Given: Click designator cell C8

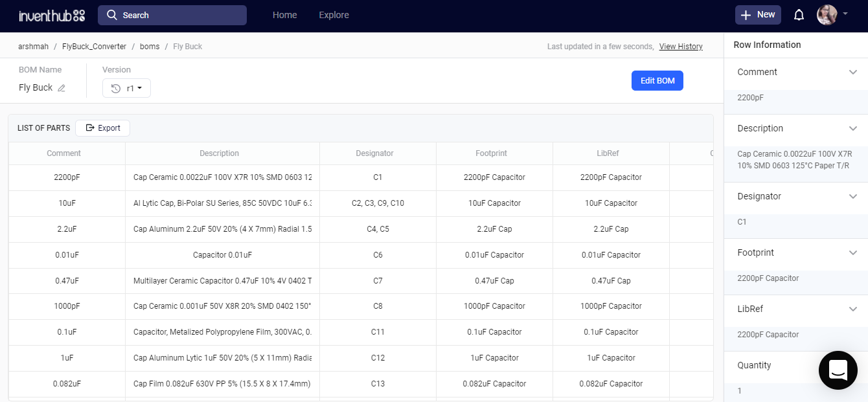Looking at the screenshot, I should click(378, 306).
